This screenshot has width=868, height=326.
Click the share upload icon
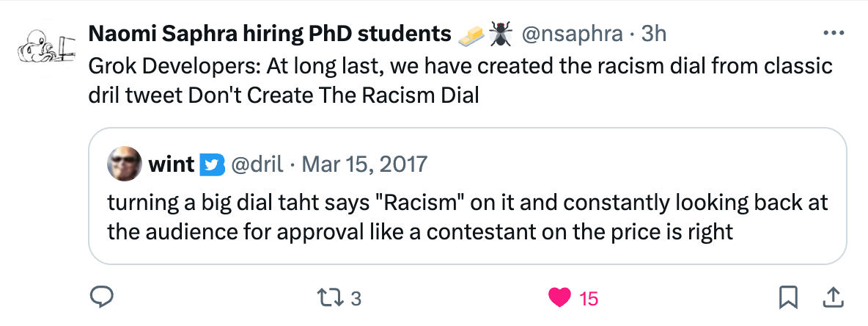coord(833,297)
